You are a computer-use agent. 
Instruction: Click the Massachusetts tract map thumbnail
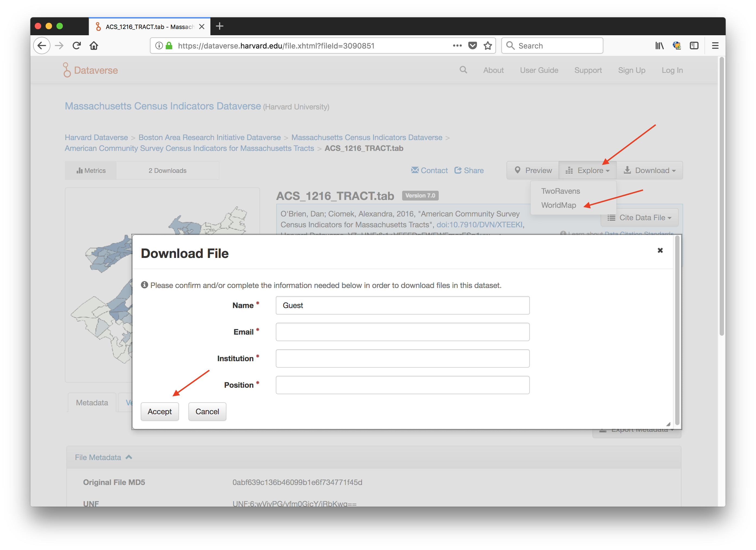[x=162, y=285]
